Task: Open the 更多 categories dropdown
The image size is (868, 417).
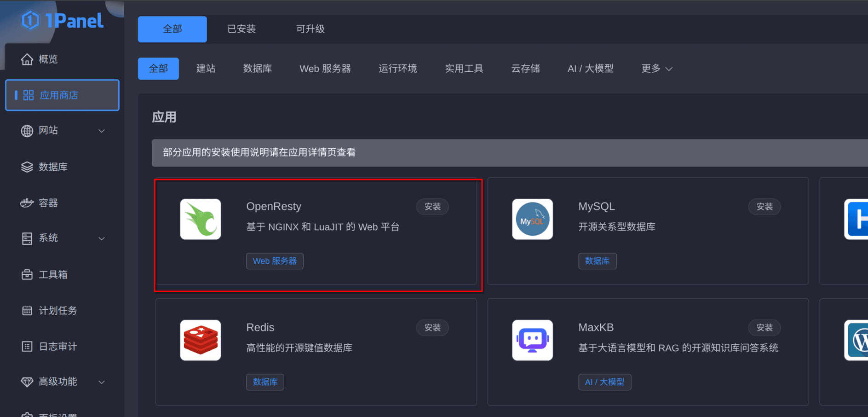Action: (x=656, y=69)
